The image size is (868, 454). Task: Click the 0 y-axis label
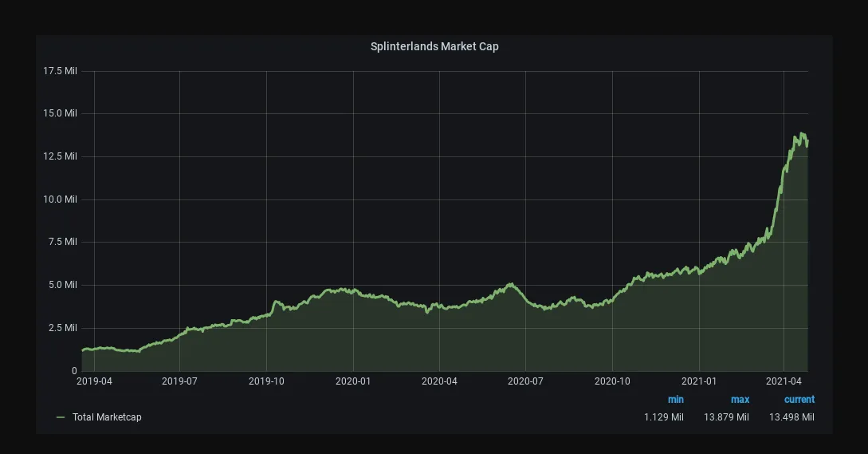click(74, 371)
